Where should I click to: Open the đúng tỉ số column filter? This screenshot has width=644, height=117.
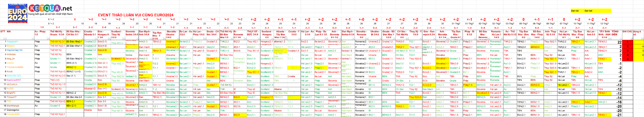pos(642,39)
